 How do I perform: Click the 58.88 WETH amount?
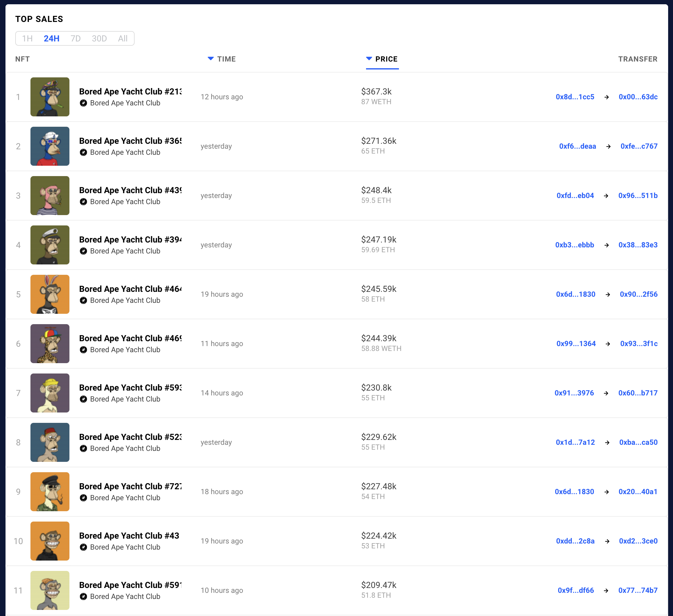[x=381, y=349]
